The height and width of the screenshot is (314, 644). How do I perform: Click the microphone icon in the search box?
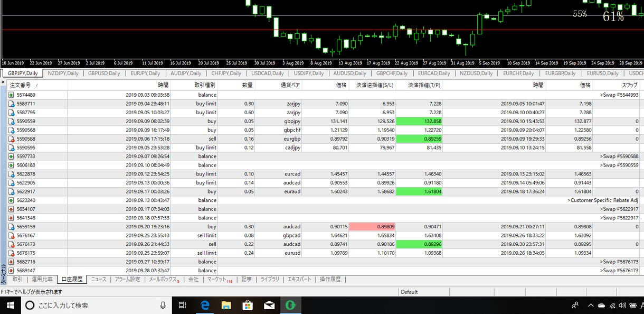pyautogui.click(x=163, y=305)
